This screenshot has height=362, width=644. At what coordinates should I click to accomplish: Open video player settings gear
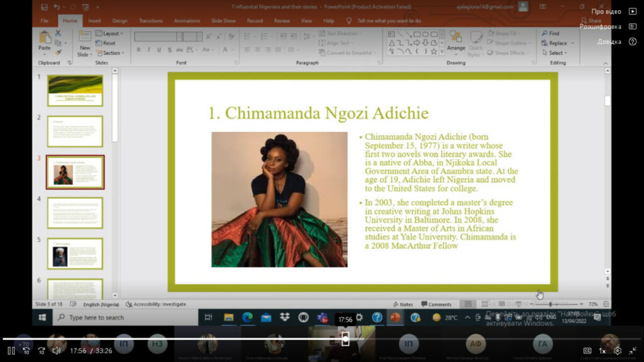pyautogui.click(x=618, y=351)
